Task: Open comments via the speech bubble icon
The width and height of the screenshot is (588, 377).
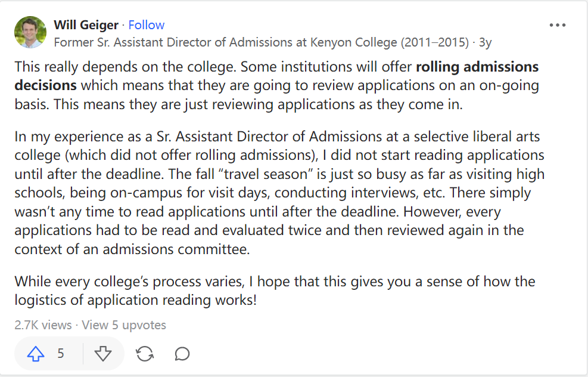Action: click(182, 354)
